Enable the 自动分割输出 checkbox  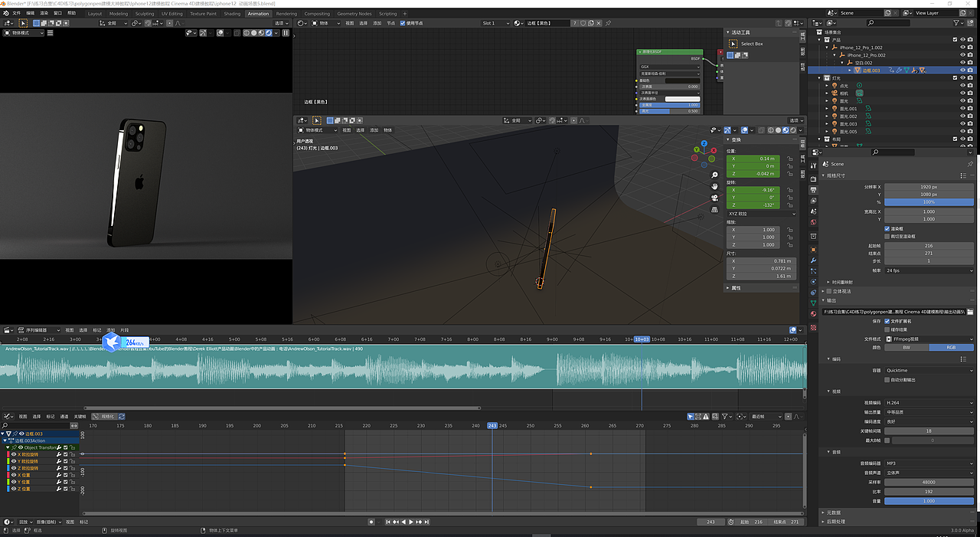coord(887,379)
